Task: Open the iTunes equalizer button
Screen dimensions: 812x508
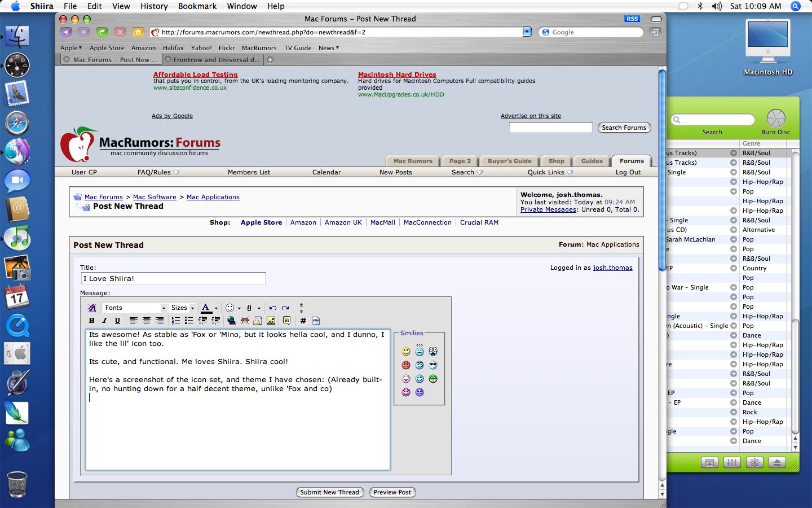Action: pyautogui.click(x=732, y=463)
